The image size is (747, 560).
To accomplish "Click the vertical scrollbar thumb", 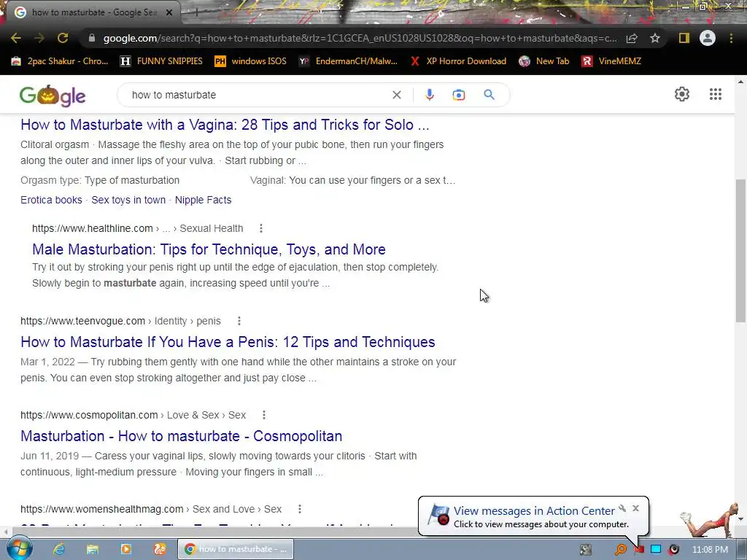I will pyautogui.click(x=741, y=251).
